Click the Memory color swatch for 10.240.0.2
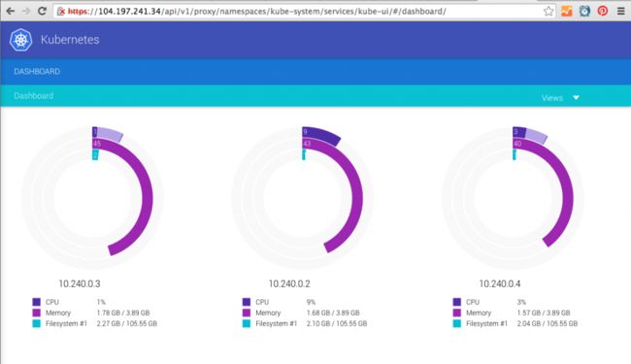Viewport: 631px width, 364px height. tap(247, 313)
